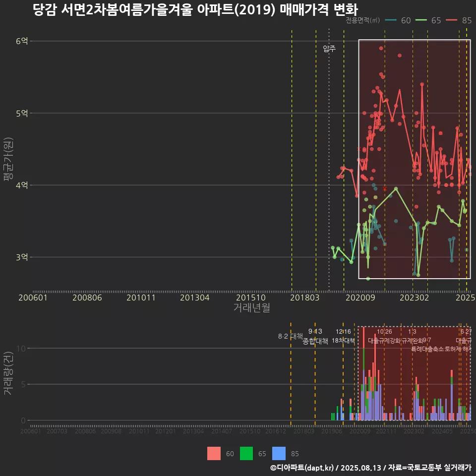
Task: Click the chart title about 당감 서면2차봄여름가을겨울 아파트
Action: pos(195,10)
